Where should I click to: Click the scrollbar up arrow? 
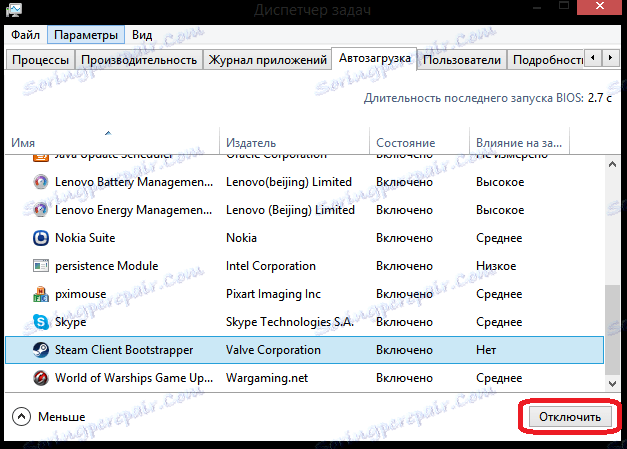click(x=612, y=164)
